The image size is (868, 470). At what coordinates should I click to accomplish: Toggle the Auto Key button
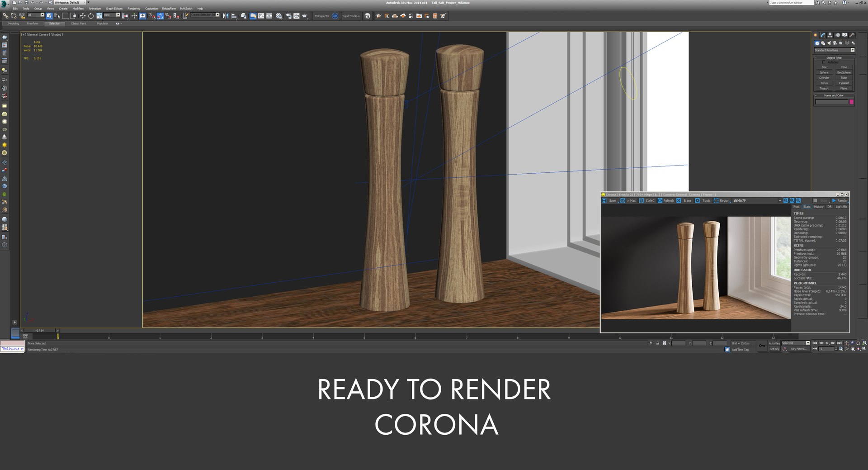pos(774,343)
